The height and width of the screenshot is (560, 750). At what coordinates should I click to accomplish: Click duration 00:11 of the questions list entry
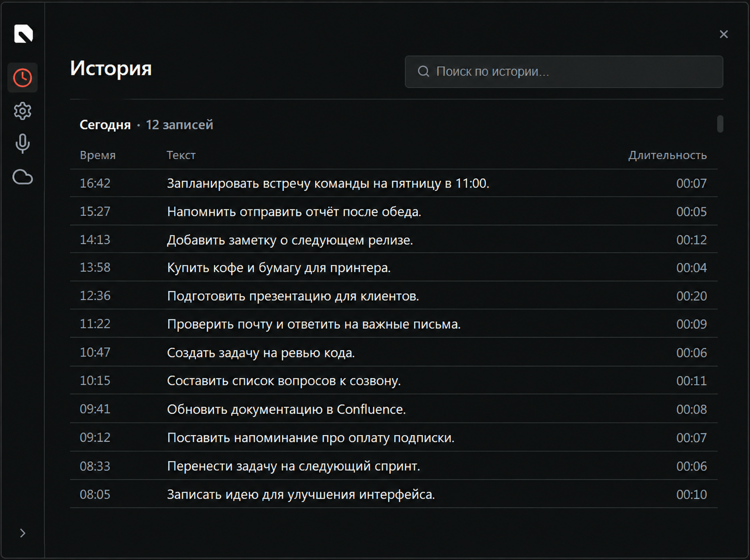click(x=692, y=381)
